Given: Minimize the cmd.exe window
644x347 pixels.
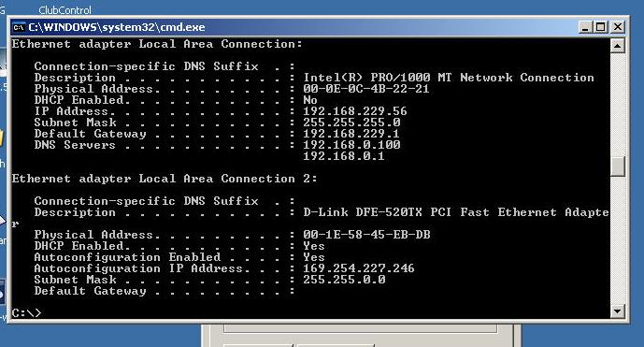Looking at the screenshot, I should coord(585,27).
